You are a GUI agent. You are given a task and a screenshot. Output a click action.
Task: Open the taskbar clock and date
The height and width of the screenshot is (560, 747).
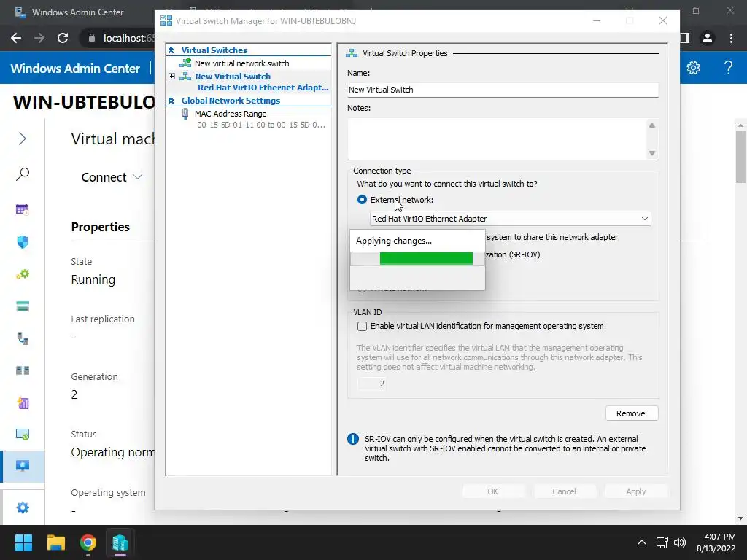716,542
